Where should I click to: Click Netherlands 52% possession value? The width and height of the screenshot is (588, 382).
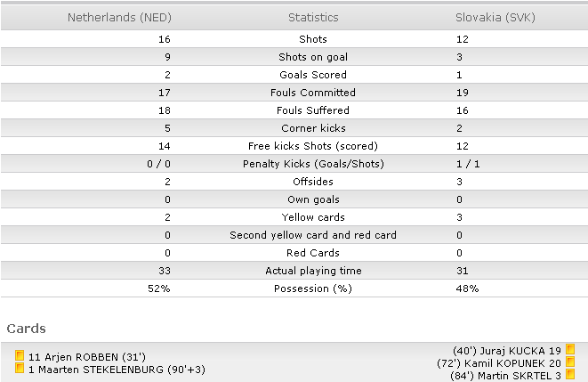pos(159,289)
